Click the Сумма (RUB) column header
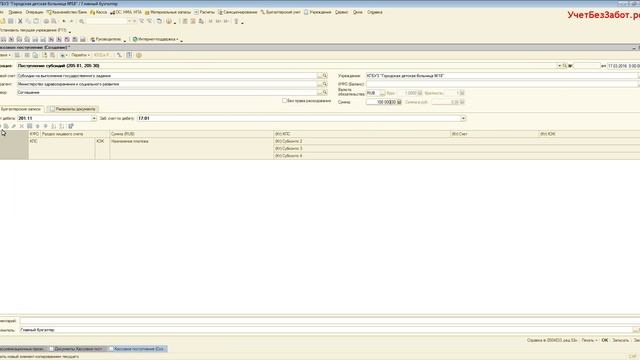This screenshot has height=360, width=640. click(191, 134)
